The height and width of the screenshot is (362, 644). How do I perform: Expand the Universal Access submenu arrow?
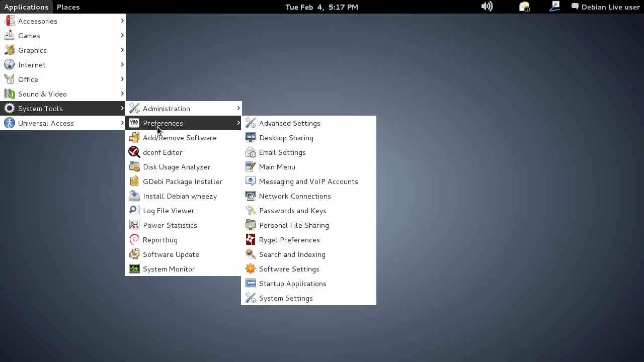pyautogui.click(x=122, y=123)
